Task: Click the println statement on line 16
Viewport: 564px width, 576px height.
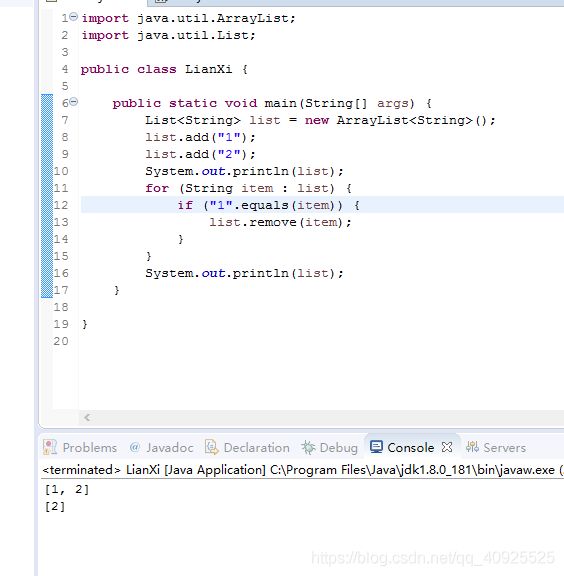Action: (244, 273)
